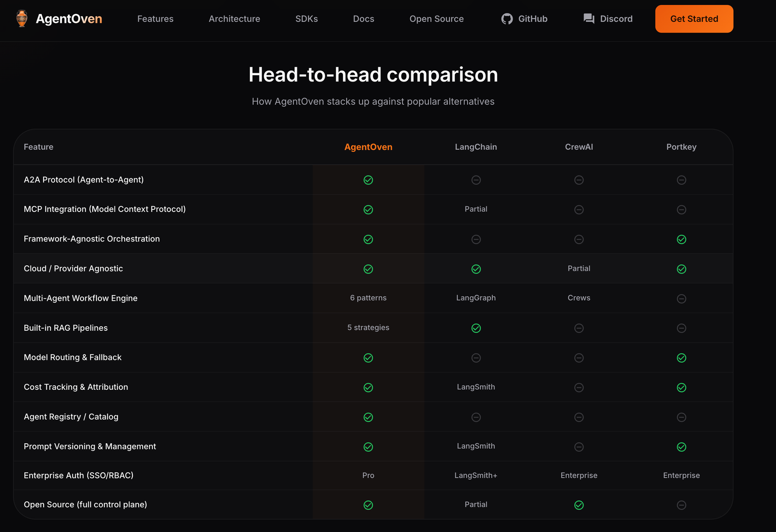Click Portkey's dash icon for Multi-Agent Workflow Engine
This screenshot has height=532, width=776.
coord(681,299)
